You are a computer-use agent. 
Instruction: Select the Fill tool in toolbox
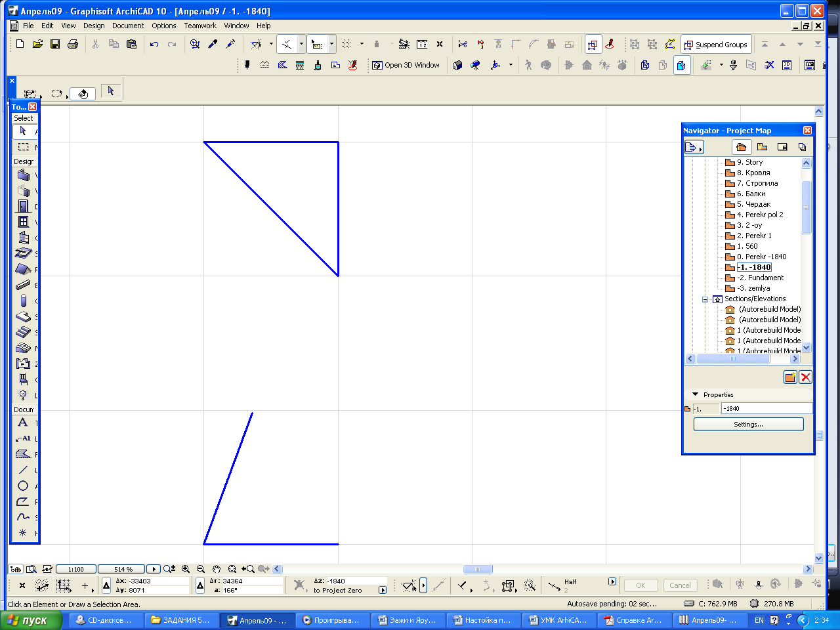click(23, 454)
